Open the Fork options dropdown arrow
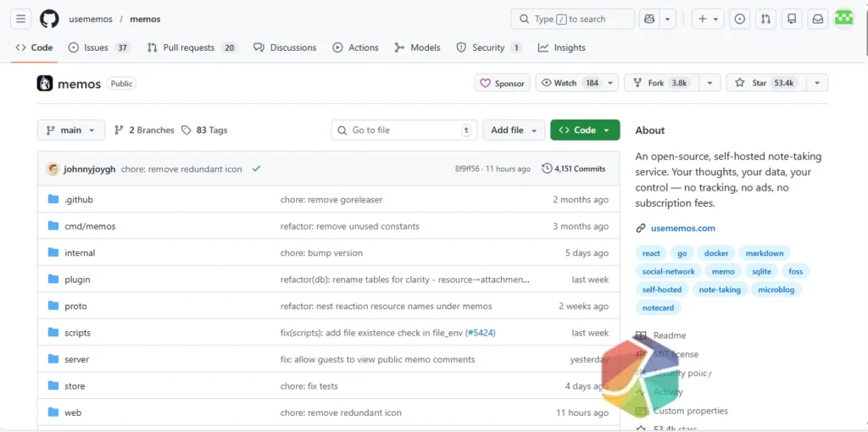The image size is (868, 432). coord(709,83)
